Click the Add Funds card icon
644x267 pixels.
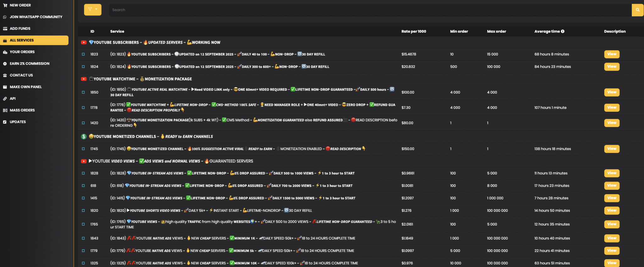coord(5,29)
